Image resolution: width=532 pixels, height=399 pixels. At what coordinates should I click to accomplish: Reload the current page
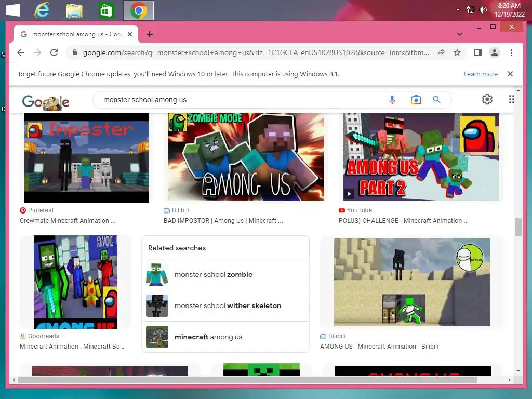coord(54,52)
